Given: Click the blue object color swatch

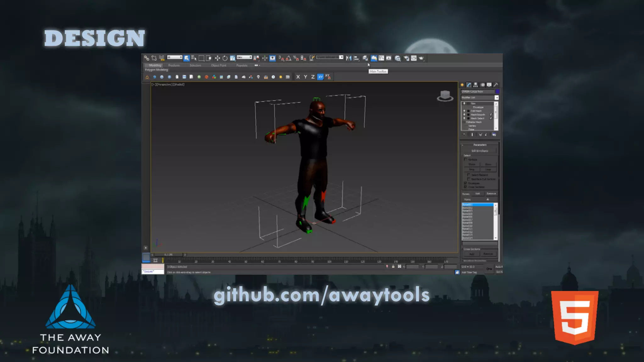Looking at the screenshot, I should (497, 91).
